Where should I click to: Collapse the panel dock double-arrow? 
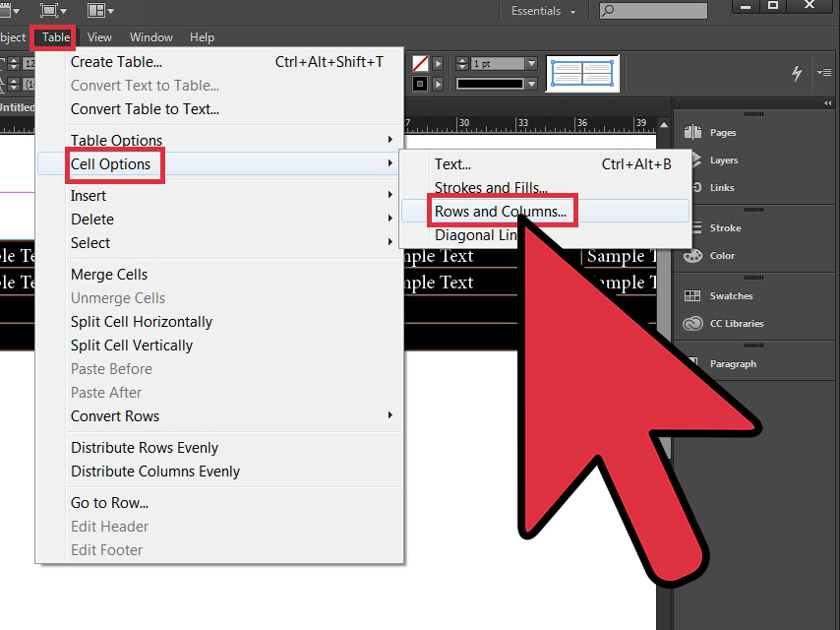(827, 103)
